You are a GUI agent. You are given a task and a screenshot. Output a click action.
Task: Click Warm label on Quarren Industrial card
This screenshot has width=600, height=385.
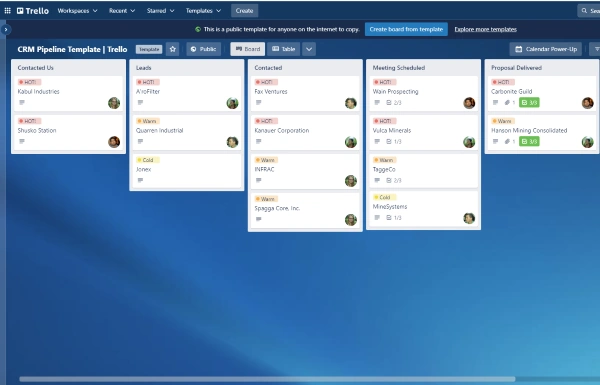pos(148,121)
